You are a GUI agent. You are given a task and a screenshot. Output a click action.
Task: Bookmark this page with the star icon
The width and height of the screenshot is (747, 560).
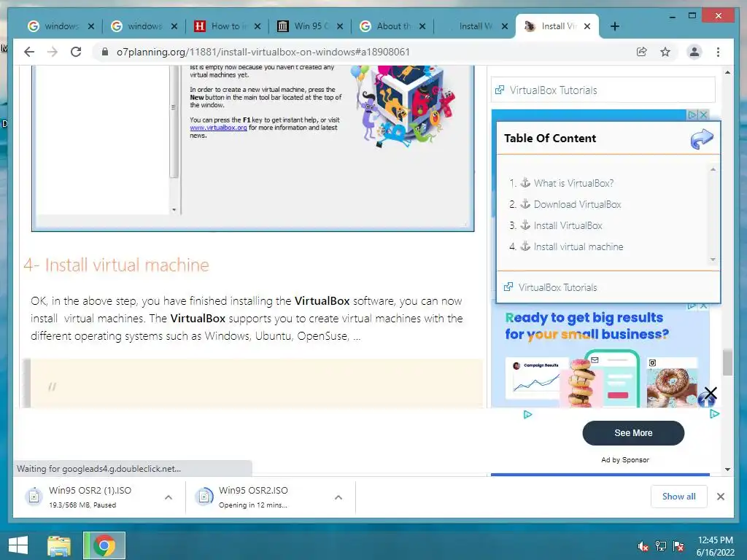coord(665,52)
